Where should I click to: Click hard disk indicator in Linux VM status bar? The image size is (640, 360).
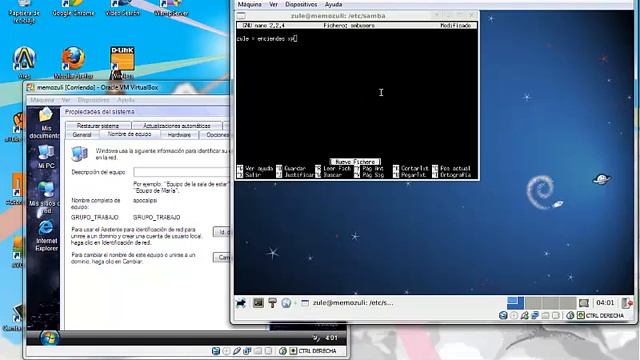point(503,316)
